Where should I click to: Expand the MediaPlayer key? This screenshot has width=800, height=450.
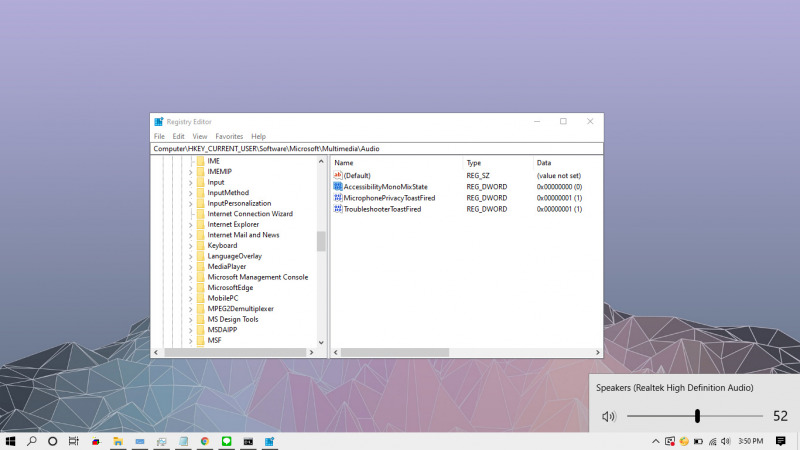click(x=190, y=267)
